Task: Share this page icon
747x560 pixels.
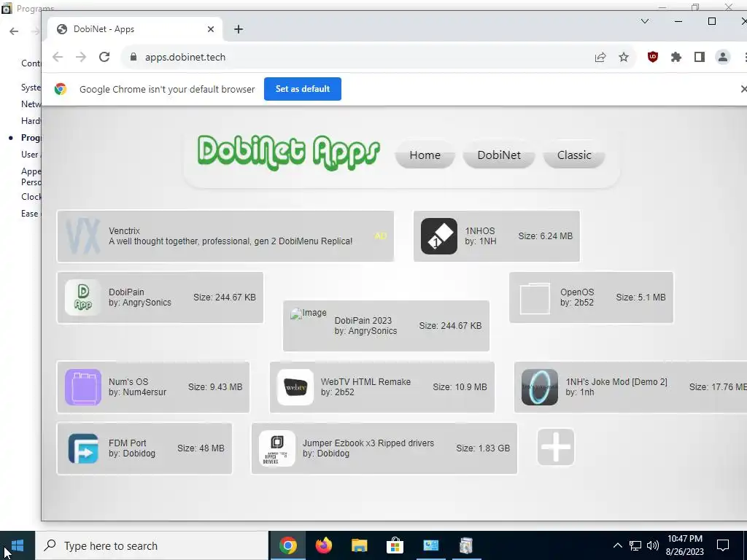Action: [600, 57]
